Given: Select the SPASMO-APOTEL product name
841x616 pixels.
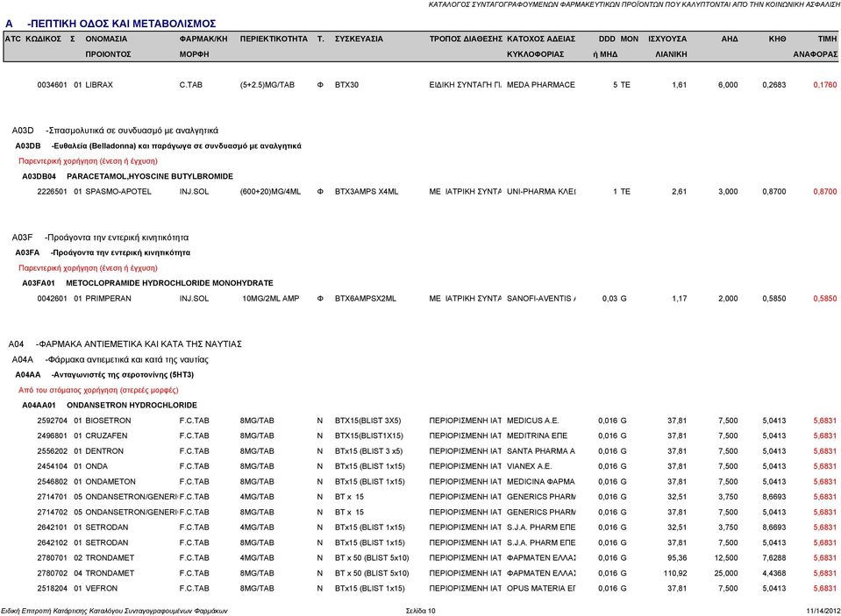Looking at the screenshot, I should tap(118, 191).
